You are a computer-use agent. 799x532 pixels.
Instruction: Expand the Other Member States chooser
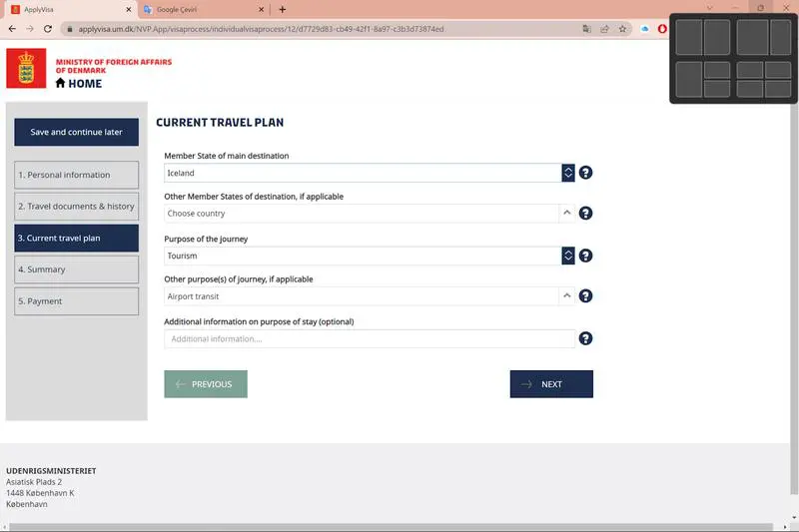pos(566,213)
